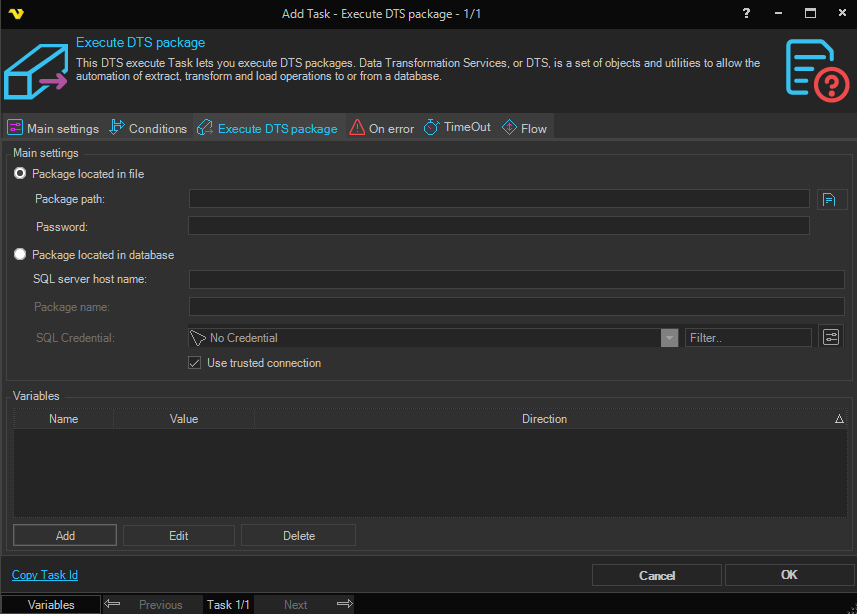The height and width of the screenshot is (614, 857).
Task: Click the left arrow icon beside Previous
Action: (113, 604)
